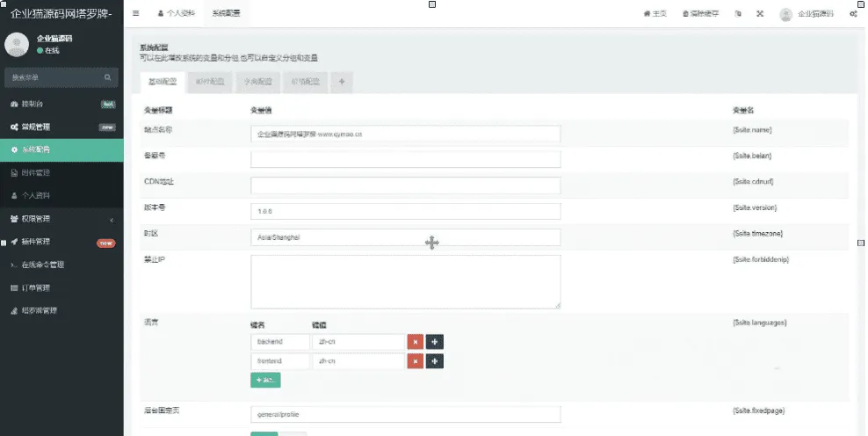
Task: Click the search magnifier in sidebar menu search
Action: point(108,77)
